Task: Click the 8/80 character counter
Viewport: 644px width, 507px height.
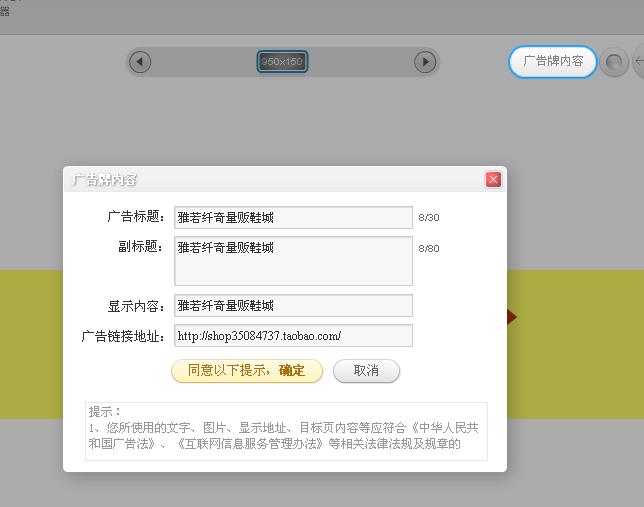Action: pyautogui.click(x=429, y=248)
